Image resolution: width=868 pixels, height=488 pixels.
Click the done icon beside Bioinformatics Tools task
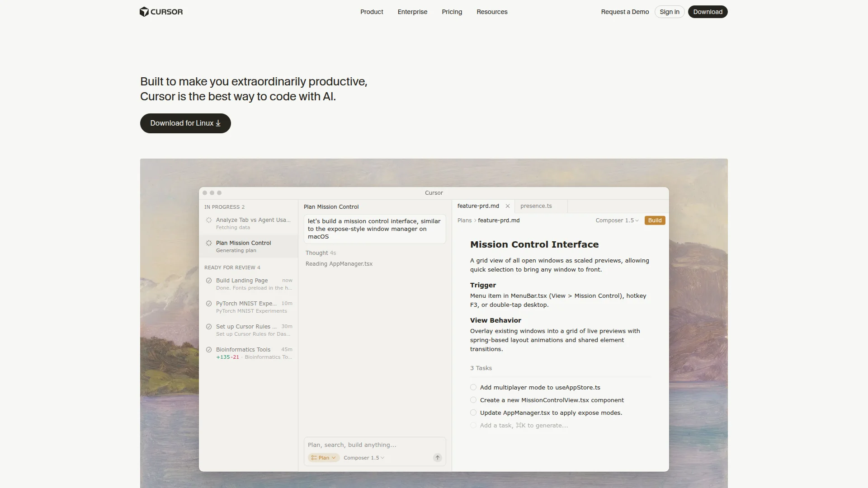pos(208,350)
